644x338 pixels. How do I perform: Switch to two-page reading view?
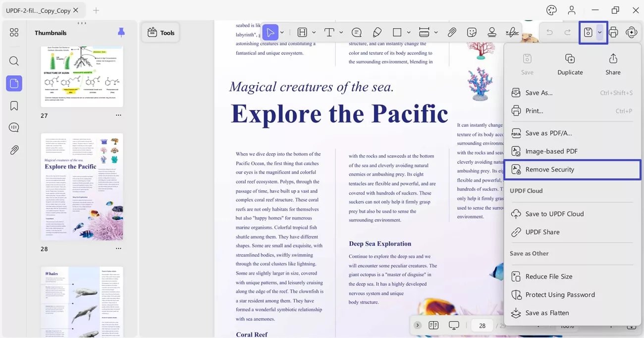(433, 326)
